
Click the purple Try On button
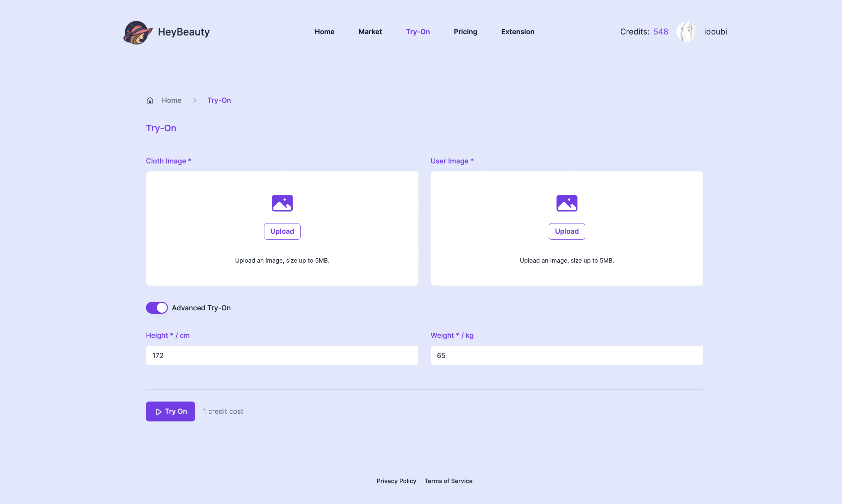click(x=170, y=411)
